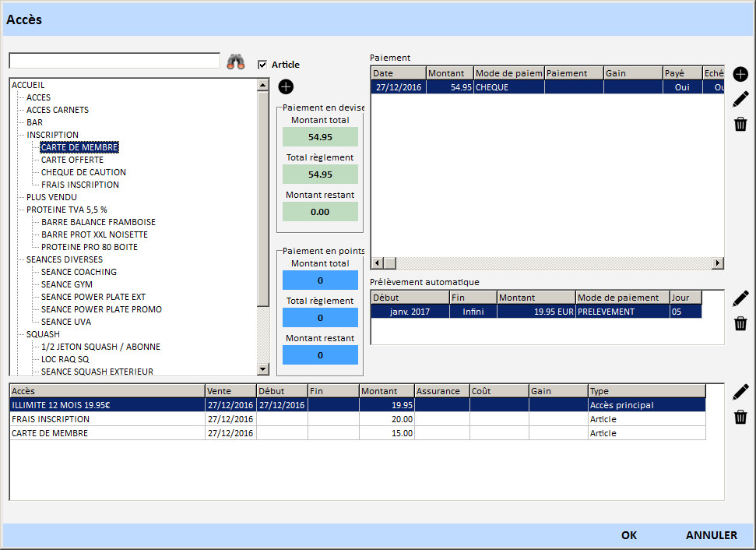Click the Mode de paiement header in Prélèvement table

pos(622,298)
